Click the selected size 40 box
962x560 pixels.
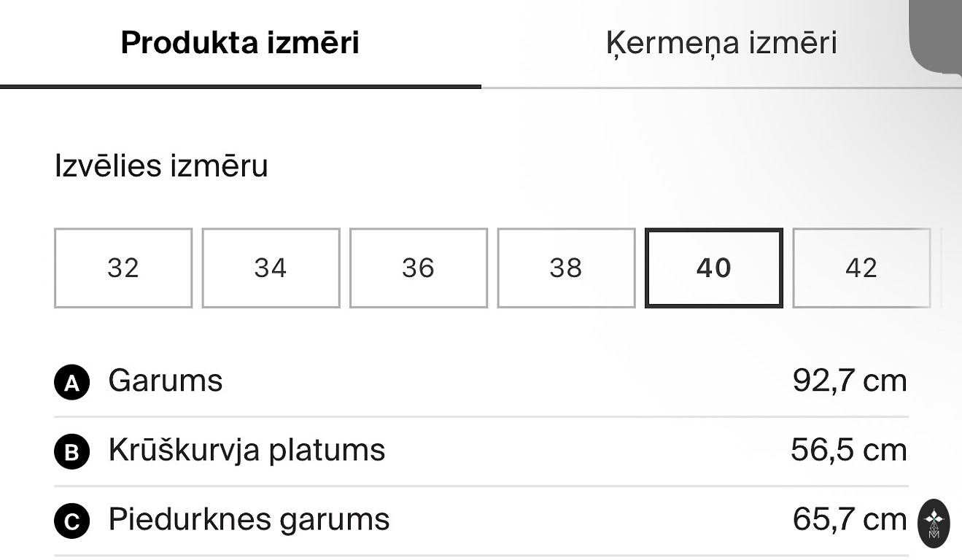coord(713,268)
